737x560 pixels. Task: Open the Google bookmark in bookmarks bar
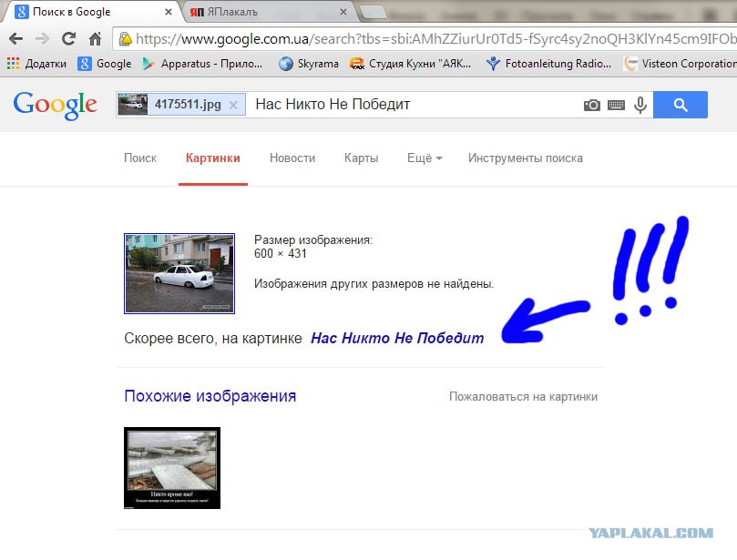click(x=105, y=64)
